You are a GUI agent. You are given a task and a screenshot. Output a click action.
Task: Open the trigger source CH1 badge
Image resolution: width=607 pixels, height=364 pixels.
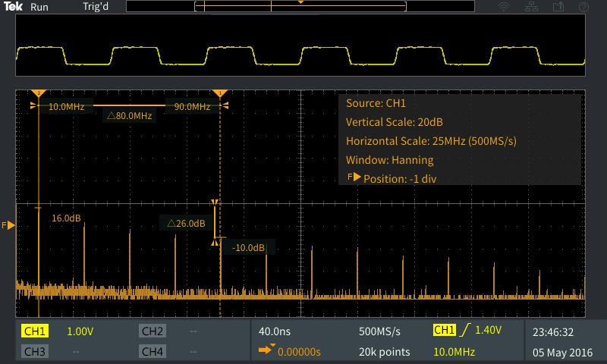[444, 330]
